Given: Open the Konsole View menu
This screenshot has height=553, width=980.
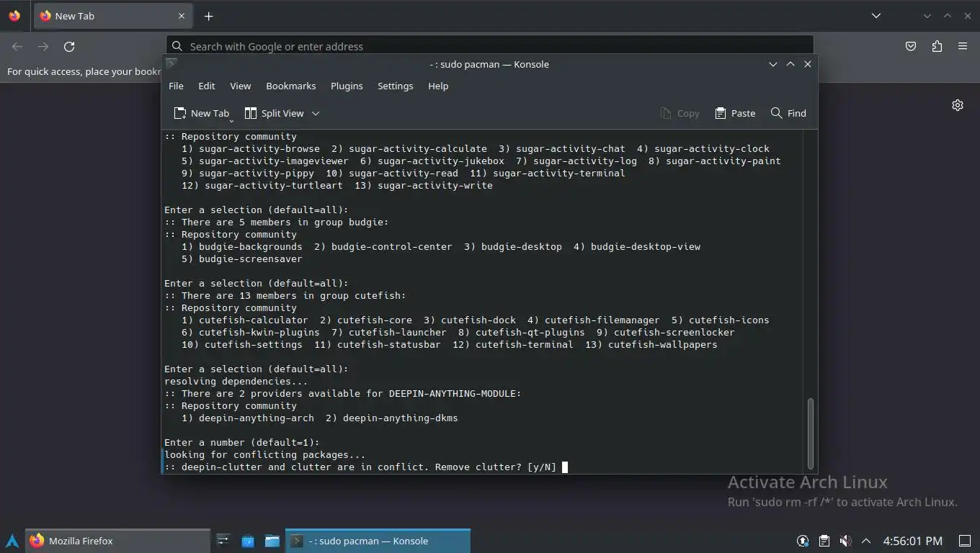Looking at the screenshot, I should point(241,86).
